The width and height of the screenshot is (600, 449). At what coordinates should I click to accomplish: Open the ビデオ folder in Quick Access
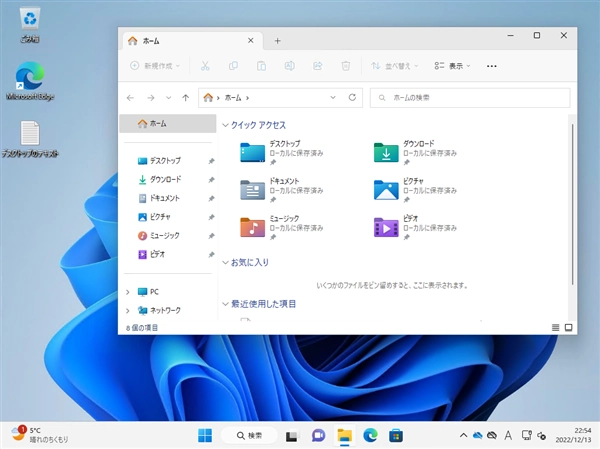pyautogui.click(x=416, y=227)
